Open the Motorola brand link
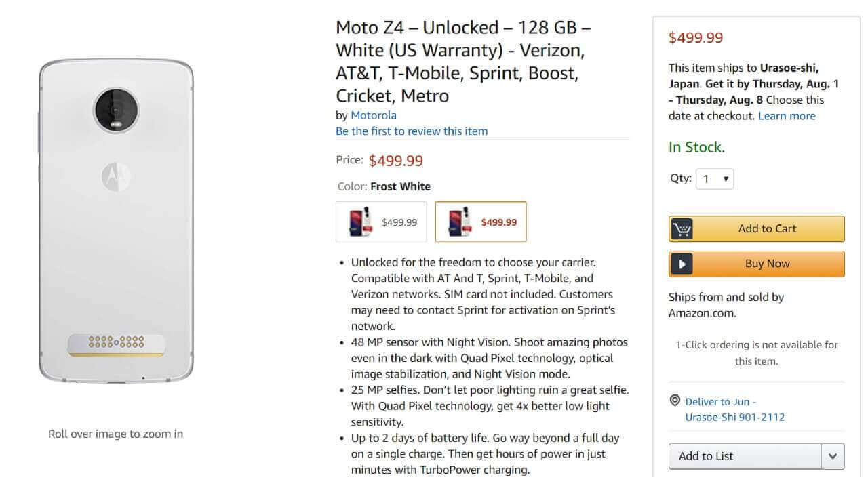Viewport: 868px width, 488px height. tap(374, 115)
